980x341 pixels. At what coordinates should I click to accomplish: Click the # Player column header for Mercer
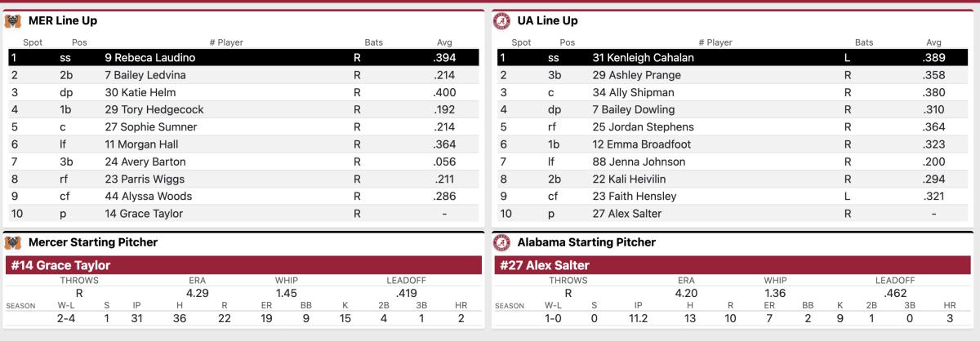pos(226,42)
